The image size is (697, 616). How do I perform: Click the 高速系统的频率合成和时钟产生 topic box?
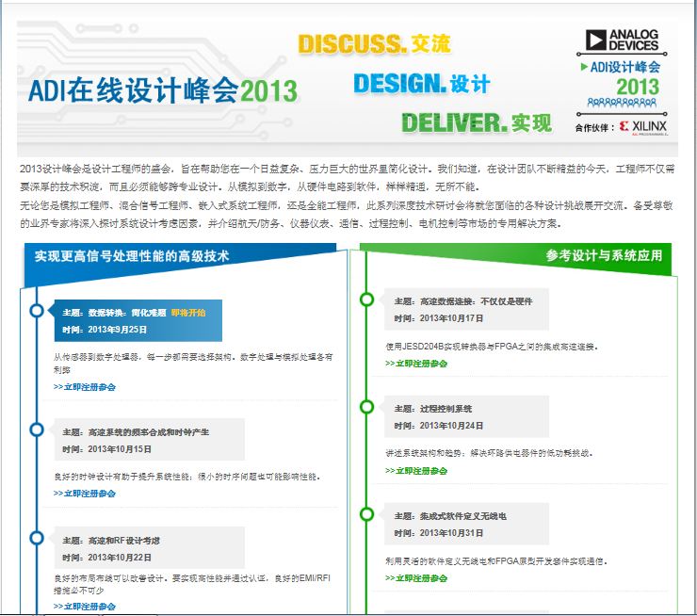click(149, 440)
